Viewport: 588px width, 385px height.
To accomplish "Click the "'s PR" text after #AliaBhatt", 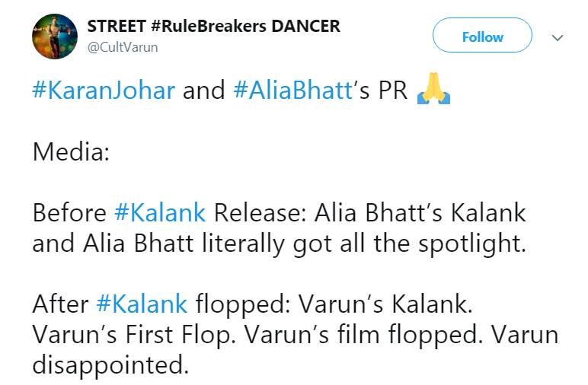I will click(379, 91).
